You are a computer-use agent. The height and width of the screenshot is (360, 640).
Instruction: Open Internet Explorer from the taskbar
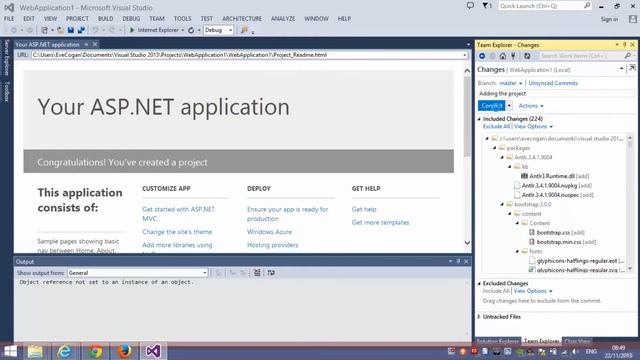(64, 351)
